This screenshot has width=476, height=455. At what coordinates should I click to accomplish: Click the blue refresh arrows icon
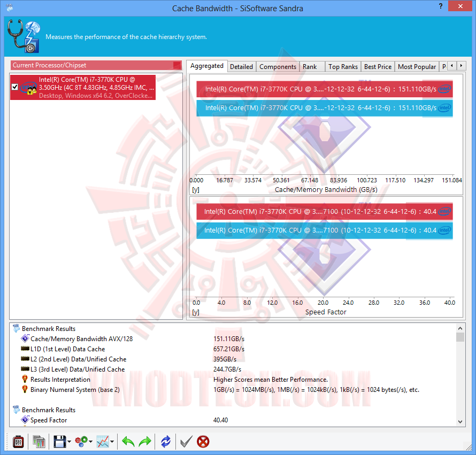pos(166,442)
